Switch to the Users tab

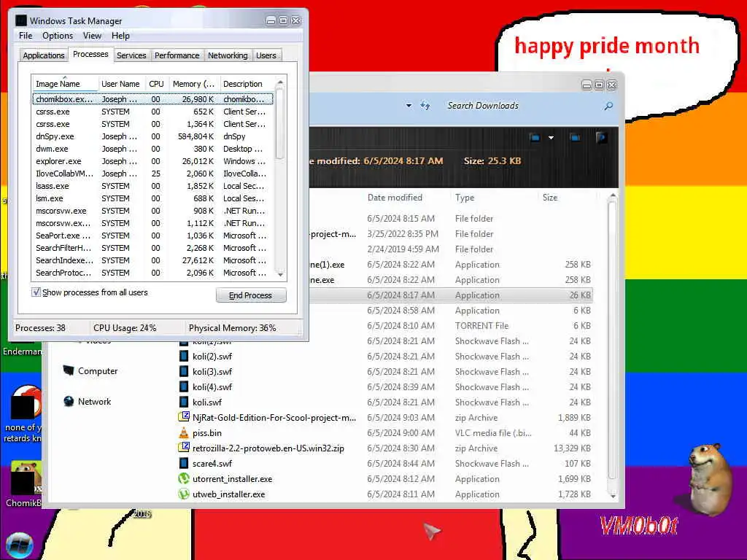click(266, 55)
